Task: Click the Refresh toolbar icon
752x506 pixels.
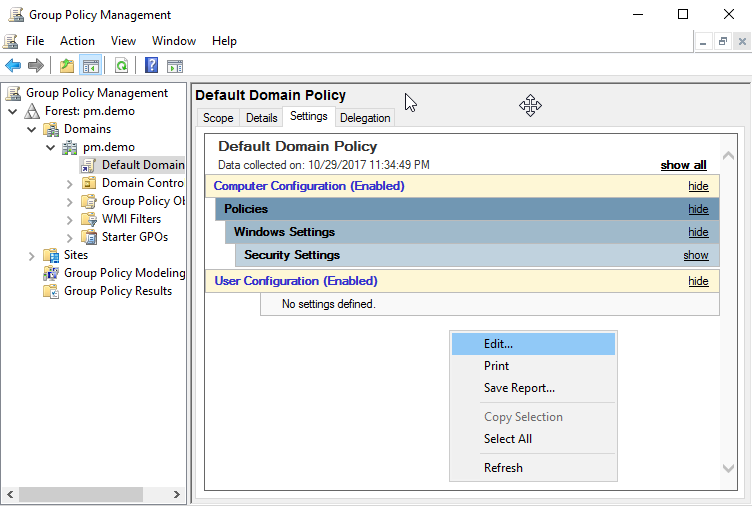Action: [122, 66]
